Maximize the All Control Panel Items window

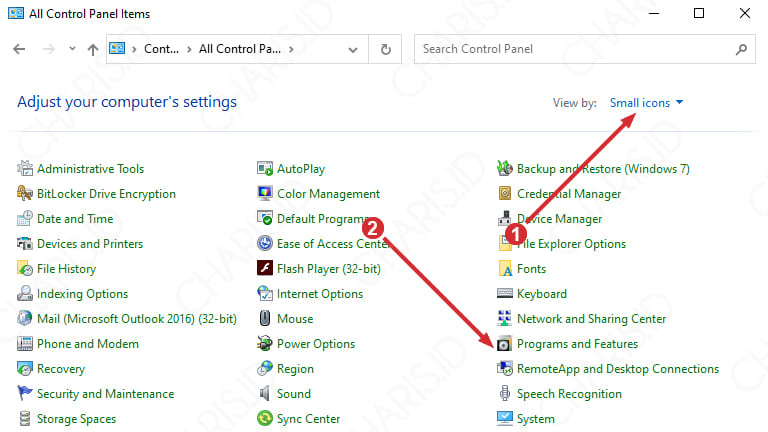pos(699,13)
